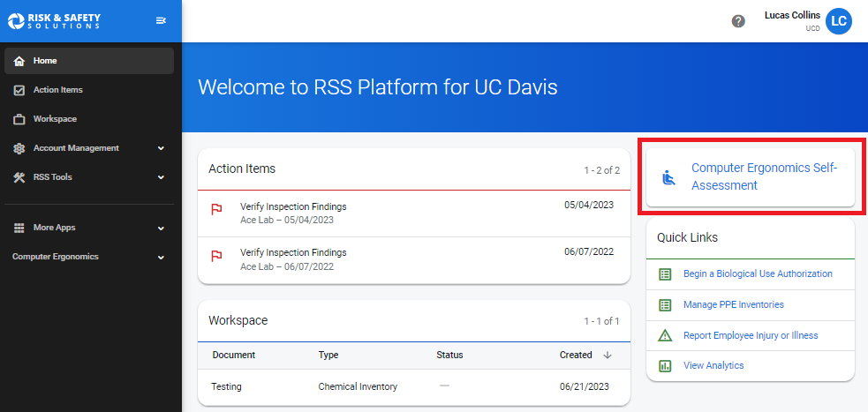Go to Home in the sidebar

click(89, 61)
